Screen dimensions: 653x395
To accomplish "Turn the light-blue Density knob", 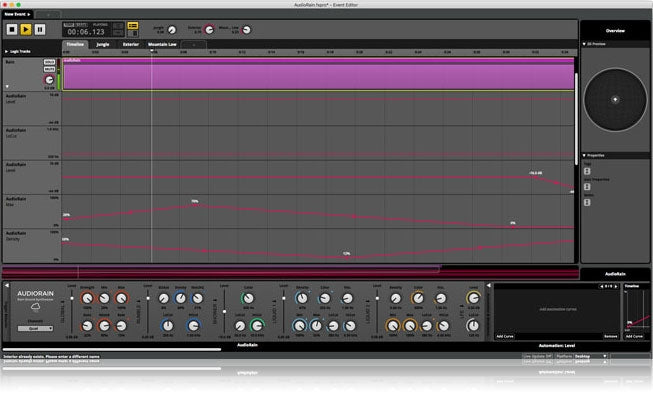I will click(302, 298).
